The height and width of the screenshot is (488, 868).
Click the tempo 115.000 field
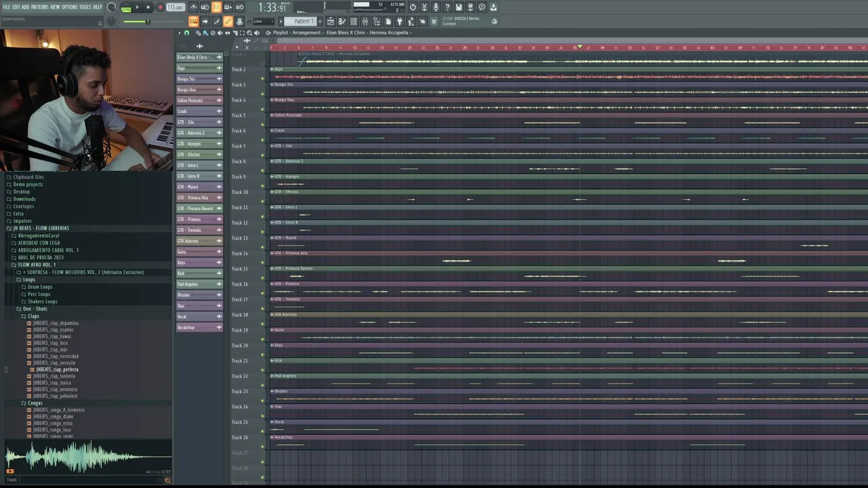pyautogui.click(x=176, y=7)
